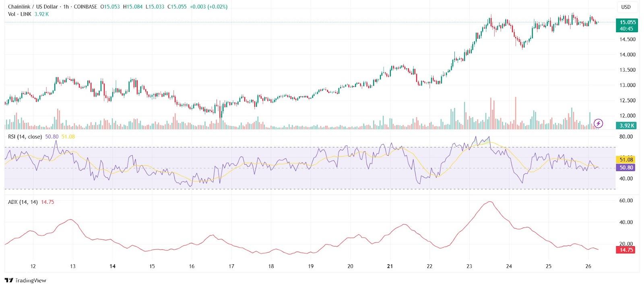Viewport: 644px width, 288px height.
Task: Click the yellow 51.08 value in RSI legend
Action: click(x=68, y=137)
